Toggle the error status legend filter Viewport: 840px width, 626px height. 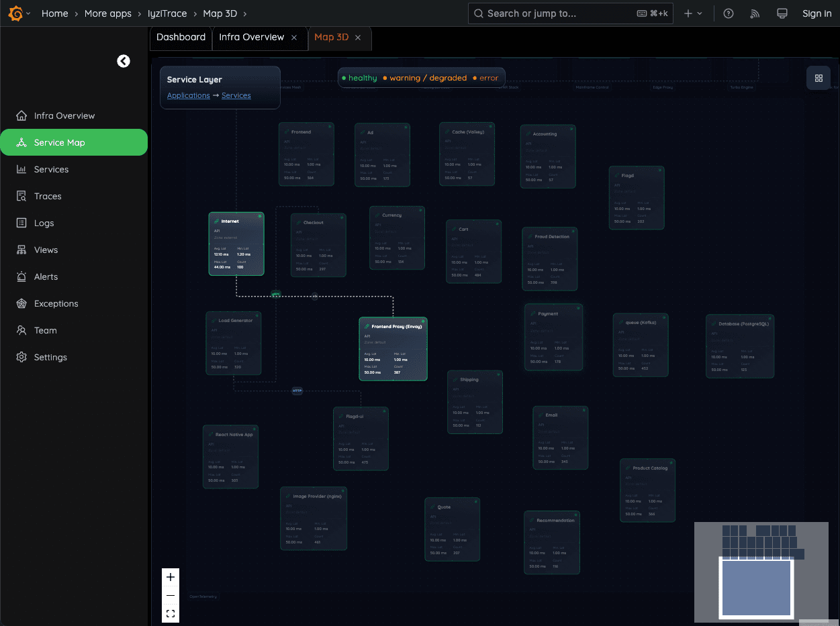coord(486,77)
